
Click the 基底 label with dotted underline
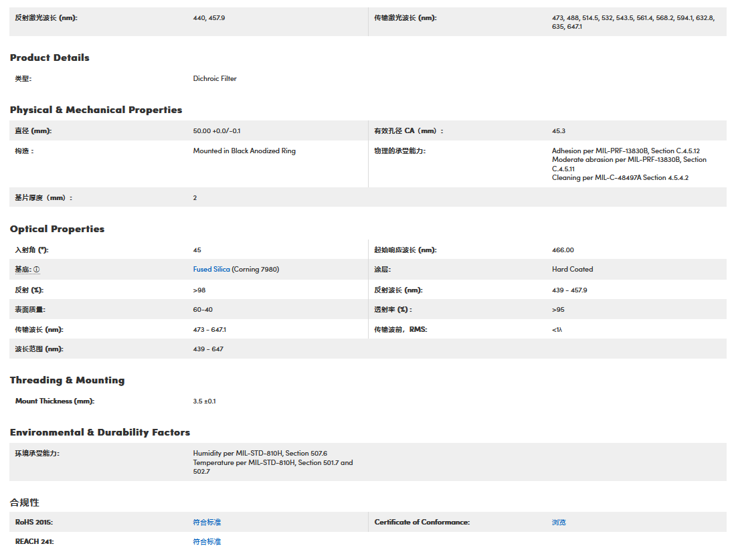(x=23, y=270)
